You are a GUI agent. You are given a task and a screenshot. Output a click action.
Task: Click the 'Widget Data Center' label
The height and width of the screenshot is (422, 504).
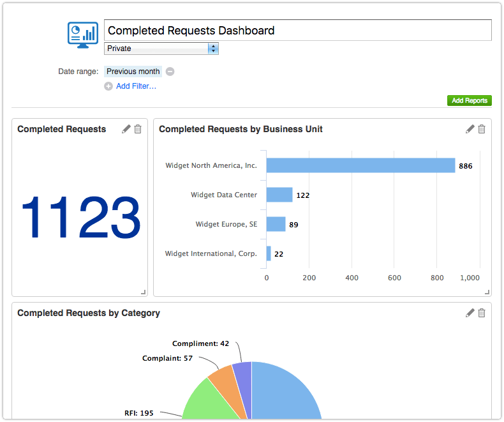(x=224, y=195)
